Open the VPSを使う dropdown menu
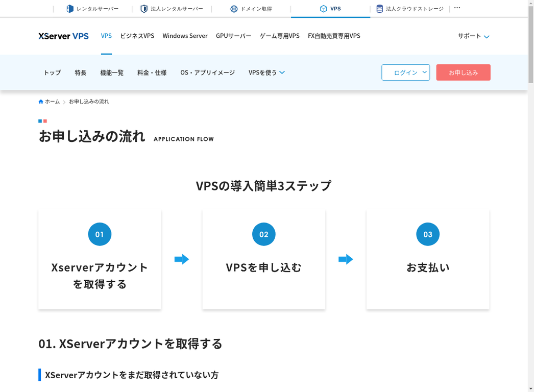The width and height of the screenshot is (534, 392). click(x=266, y=72)
